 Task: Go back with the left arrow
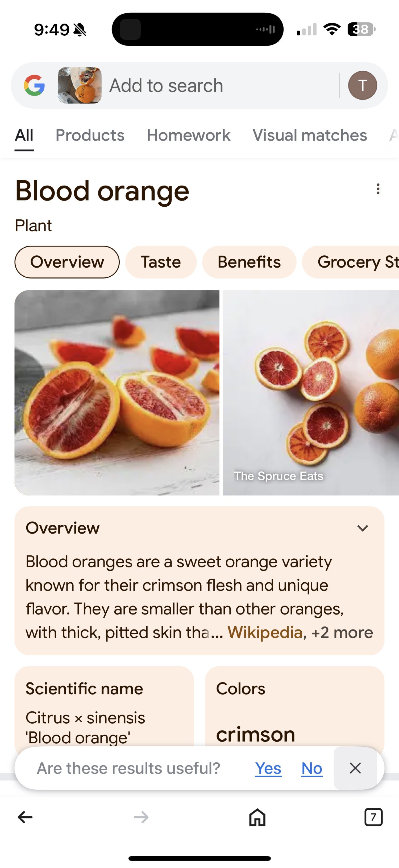(x=25, y=817)
